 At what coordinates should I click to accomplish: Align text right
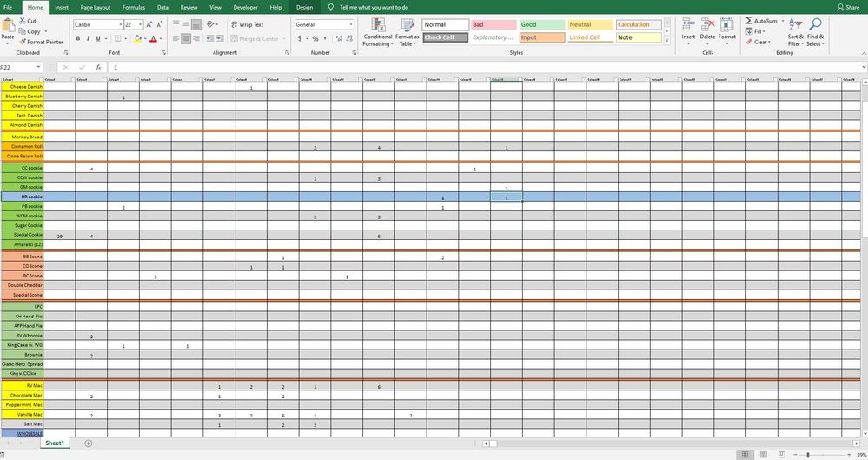click(x=196, y=38)
